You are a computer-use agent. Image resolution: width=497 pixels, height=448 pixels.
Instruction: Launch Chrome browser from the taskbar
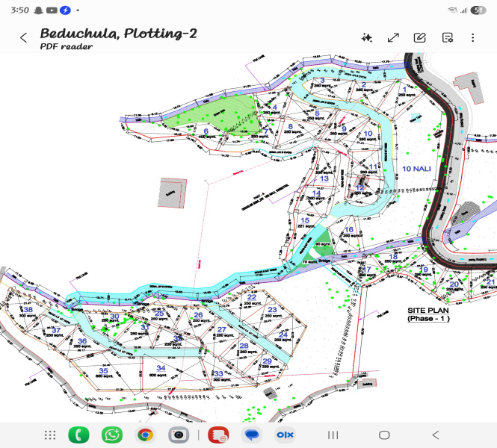pyautogui.click(x=145, y=435)
